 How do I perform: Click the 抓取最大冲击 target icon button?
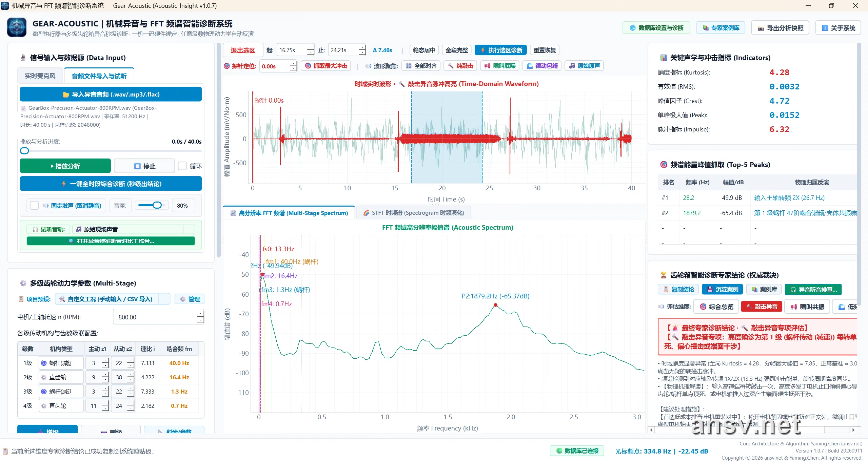click(326, 66)
